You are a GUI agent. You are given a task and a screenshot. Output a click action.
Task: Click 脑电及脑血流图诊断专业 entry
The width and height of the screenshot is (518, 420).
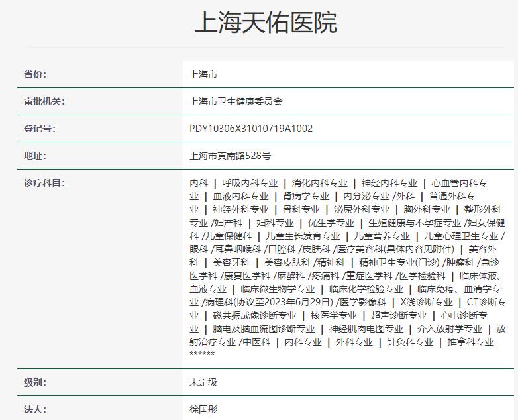pos(264,329)
